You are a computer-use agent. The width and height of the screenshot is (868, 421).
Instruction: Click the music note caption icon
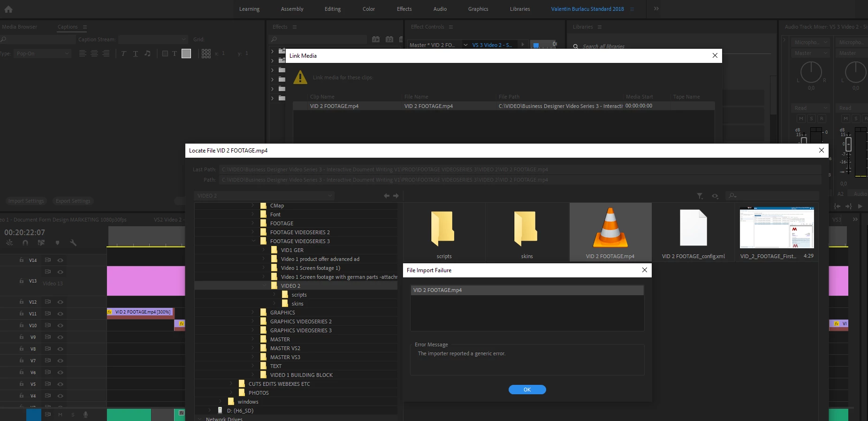tap(147, 54)
